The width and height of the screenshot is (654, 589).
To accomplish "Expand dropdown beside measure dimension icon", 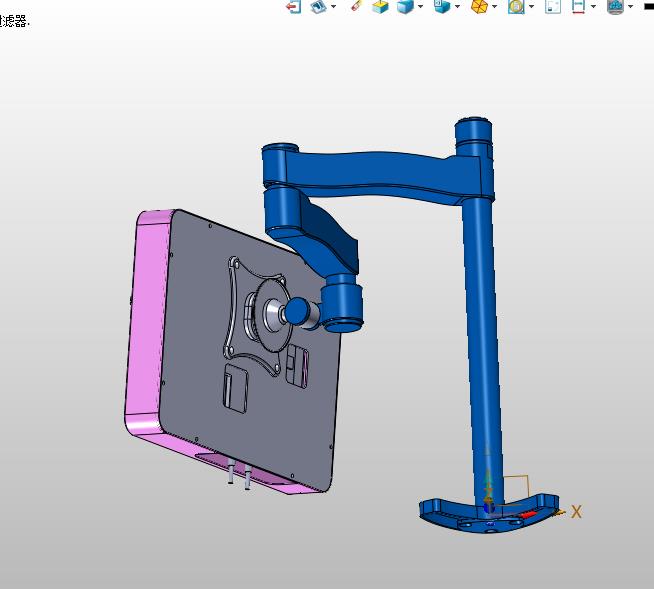I will (593, 6).
